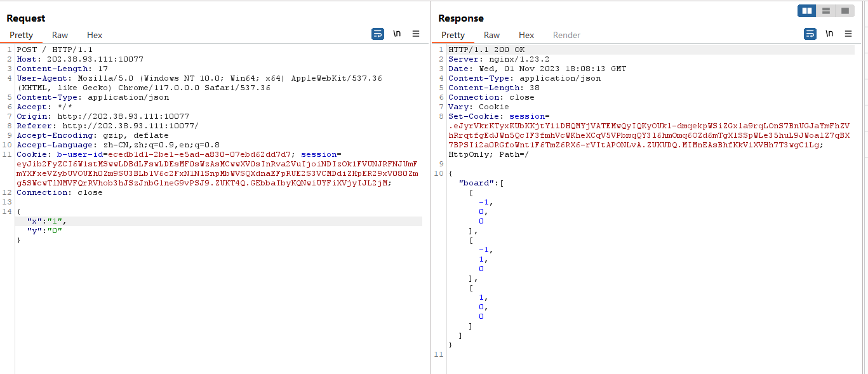Image resolution: width=868 pixels, height=374 pixels.
Task: Open the Request panel options menu
Action: tap(416, 34)
